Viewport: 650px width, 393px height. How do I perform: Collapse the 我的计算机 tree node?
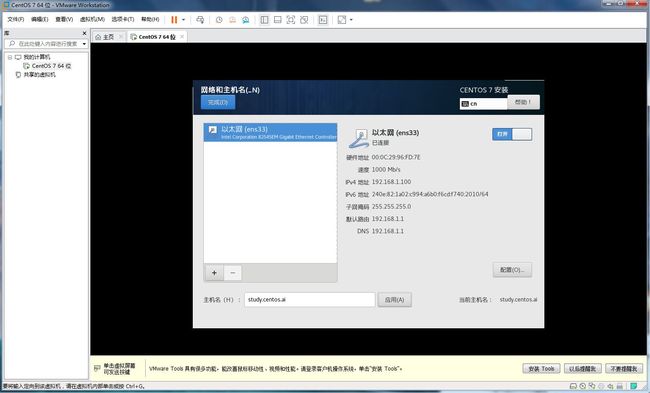click(10, 57)
